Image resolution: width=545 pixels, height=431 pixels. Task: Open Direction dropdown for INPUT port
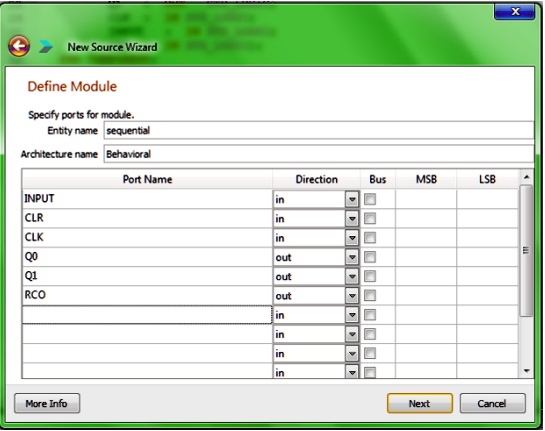pyautogui.click(x=352, y=200)
